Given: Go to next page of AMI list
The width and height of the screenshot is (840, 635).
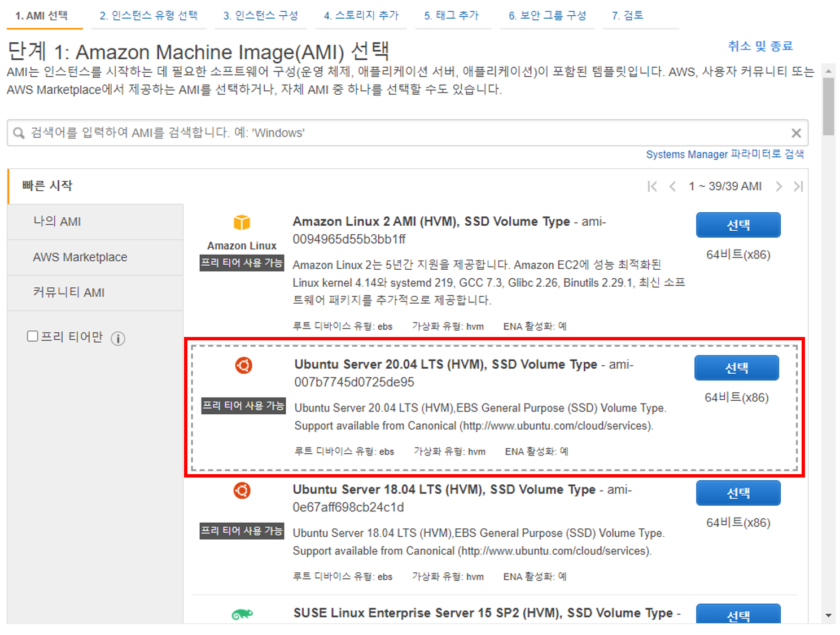Looking at the screenshot, I should [778, 186].
